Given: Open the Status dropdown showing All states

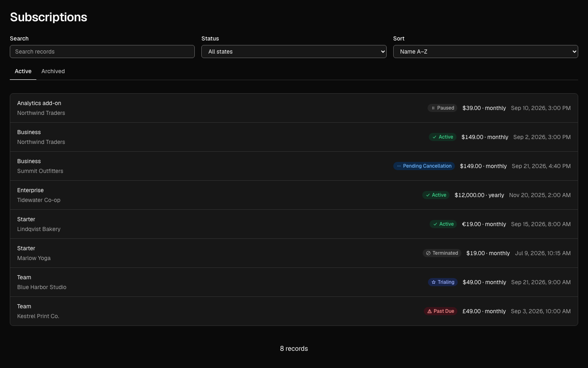Looking at the screenshot, I should tap(294, 52).
